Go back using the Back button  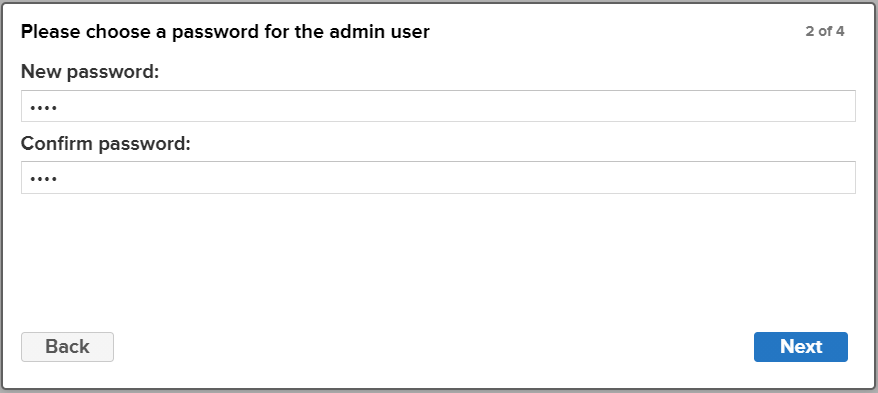pos(67,347)
